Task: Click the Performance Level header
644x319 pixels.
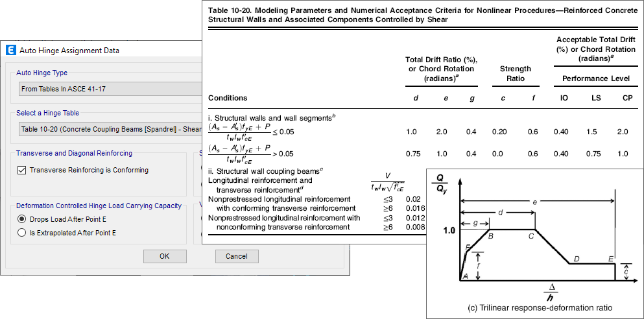Action: pos(595,78)
